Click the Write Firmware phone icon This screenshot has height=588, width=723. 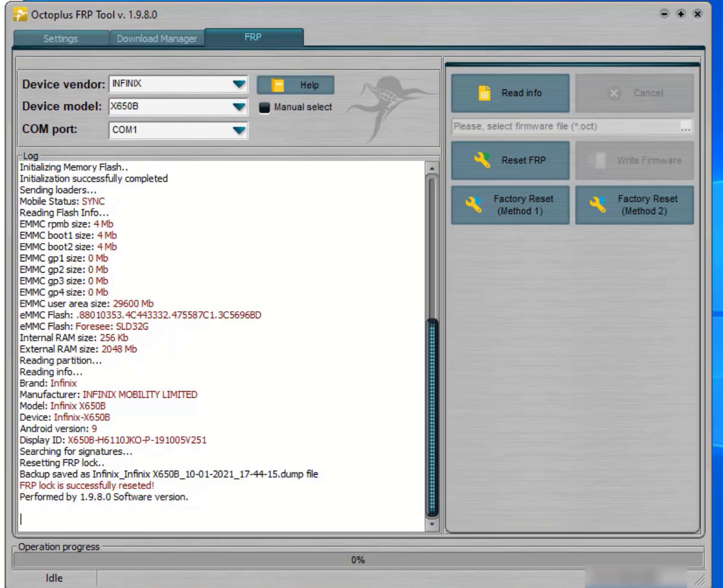(598, 160)
